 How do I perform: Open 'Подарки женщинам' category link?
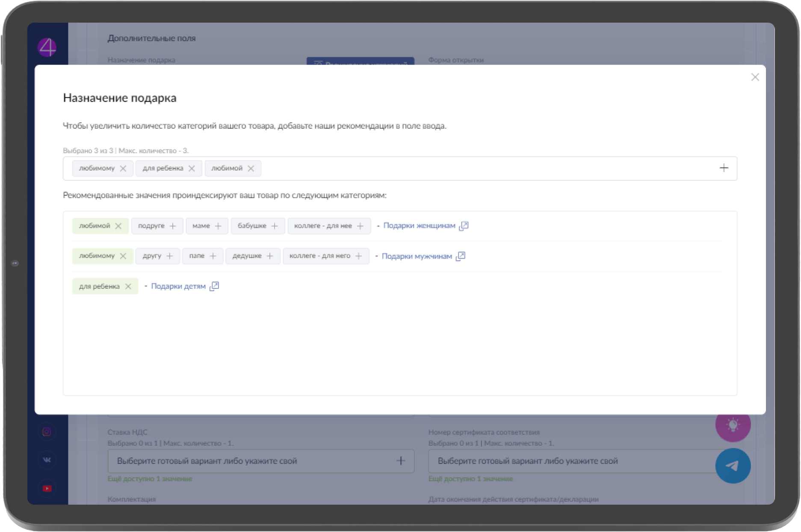(x=419, y=226)
